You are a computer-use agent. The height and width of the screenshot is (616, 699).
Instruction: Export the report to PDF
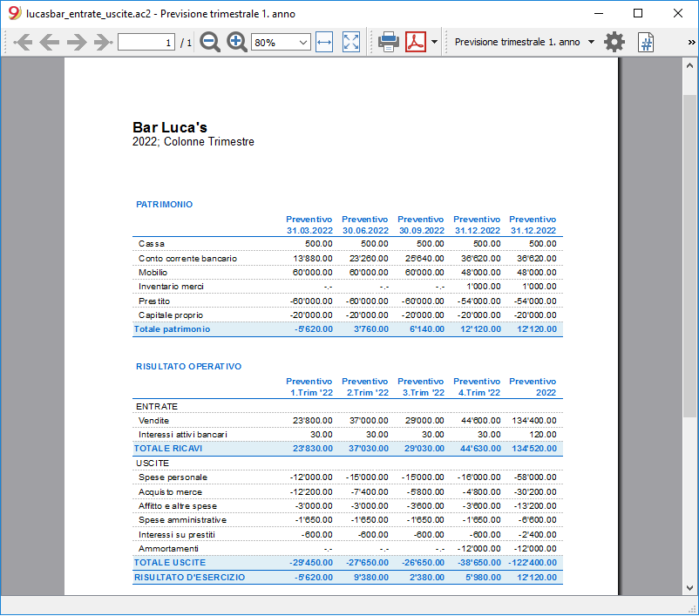click(416, 42)
